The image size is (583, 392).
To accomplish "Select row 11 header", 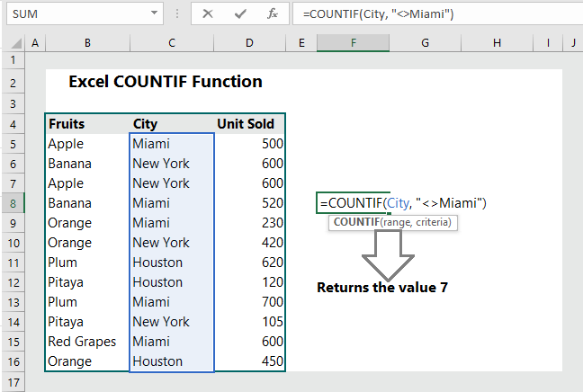I will click(13, 263).
